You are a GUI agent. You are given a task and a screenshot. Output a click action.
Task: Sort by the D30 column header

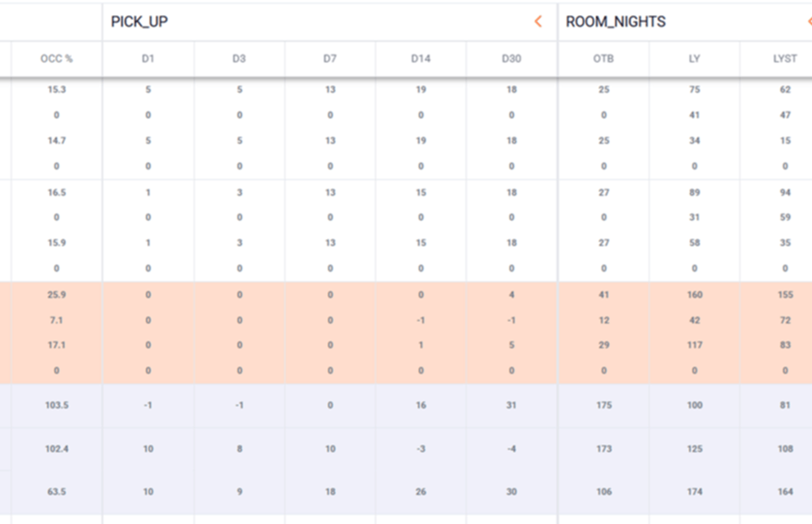(x=512, y=59)
